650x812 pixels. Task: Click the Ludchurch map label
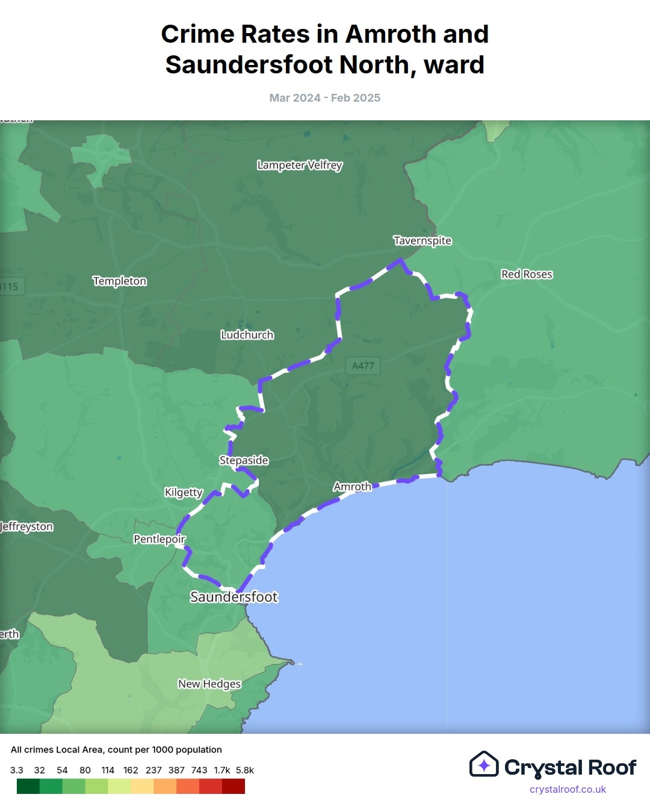tap(247, 335)
